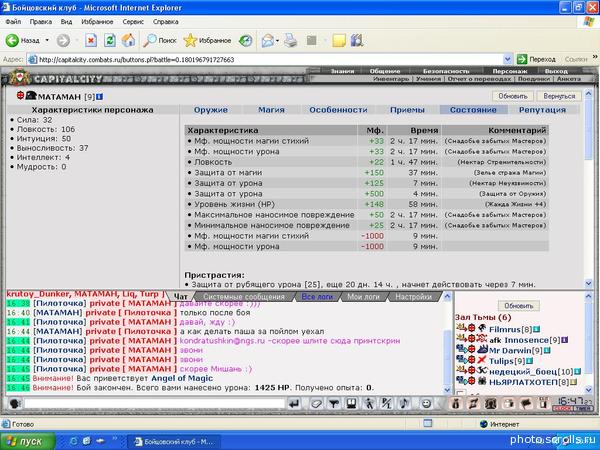Open the Поиск search pane
This screenshot has width=600, height=450.
160,40
